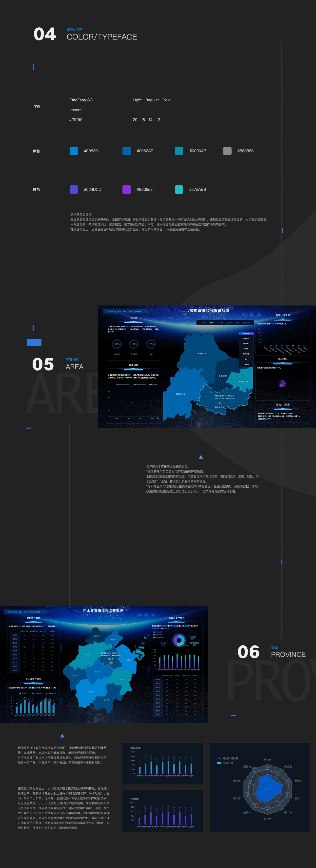This screenshot has height=868, width=316.
Task: Select 零直排区2 region on map
Action: 223,375
